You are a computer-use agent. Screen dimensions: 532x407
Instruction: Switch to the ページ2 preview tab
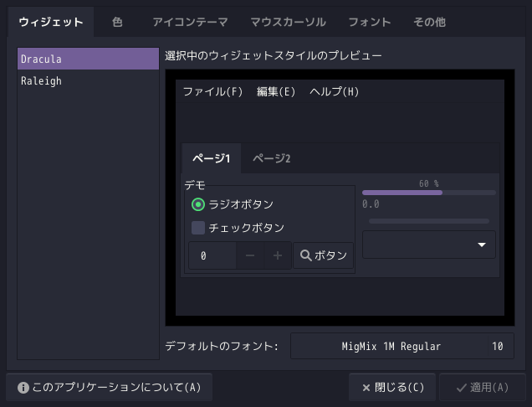[271, 158]
